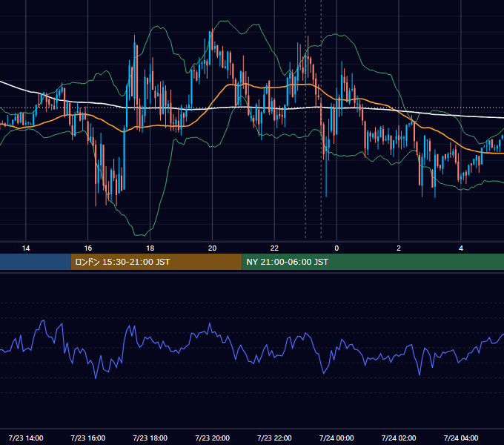
Task: Click the 14 hour axis label
Action: [x=26, y=248]
